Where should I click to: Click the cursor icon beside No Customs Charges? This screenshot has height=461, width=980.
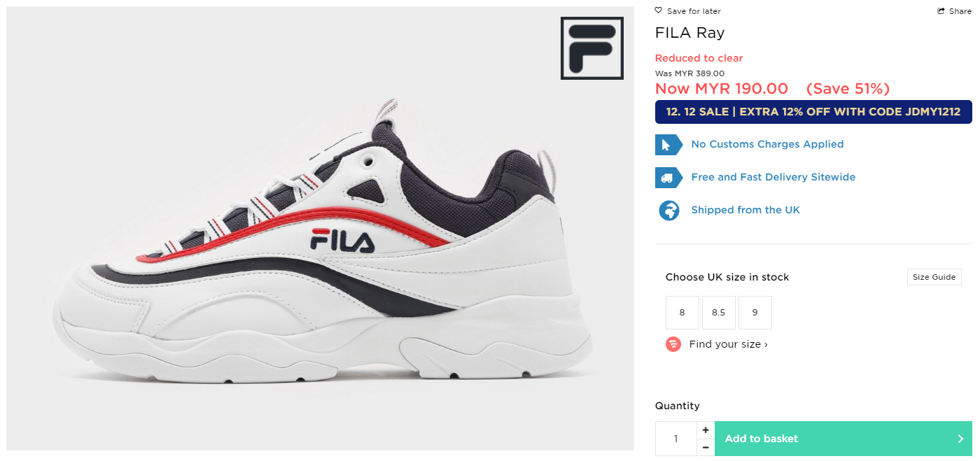coord(668,144)
